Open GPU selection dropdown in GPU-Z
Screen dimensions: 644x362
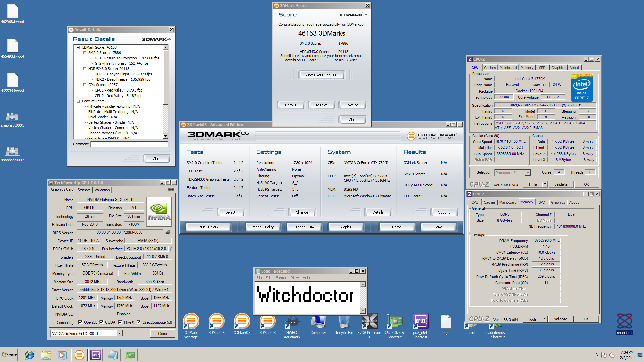[x=120, y=333]
